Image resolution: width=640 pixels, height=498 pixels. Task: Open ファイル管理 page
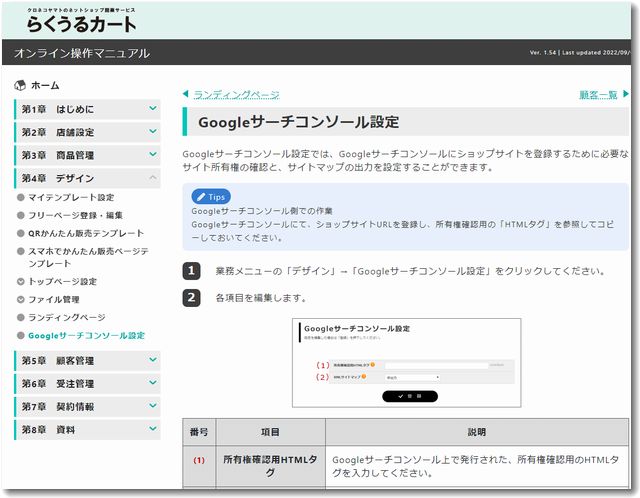tap(53, 299)
